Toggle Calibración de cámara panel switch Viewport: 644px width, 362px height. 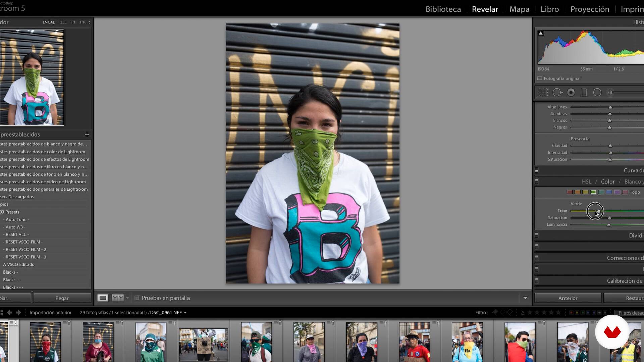point(537,280)
